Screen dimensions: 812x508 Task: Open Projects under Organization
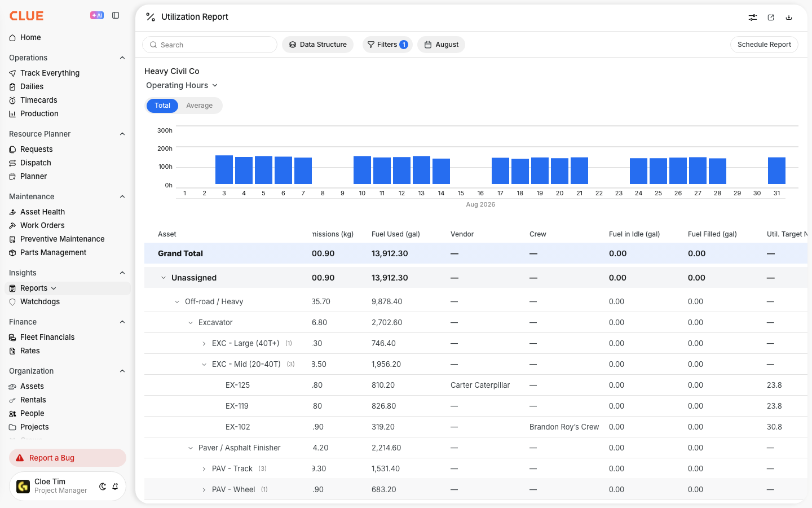point(68,427)
